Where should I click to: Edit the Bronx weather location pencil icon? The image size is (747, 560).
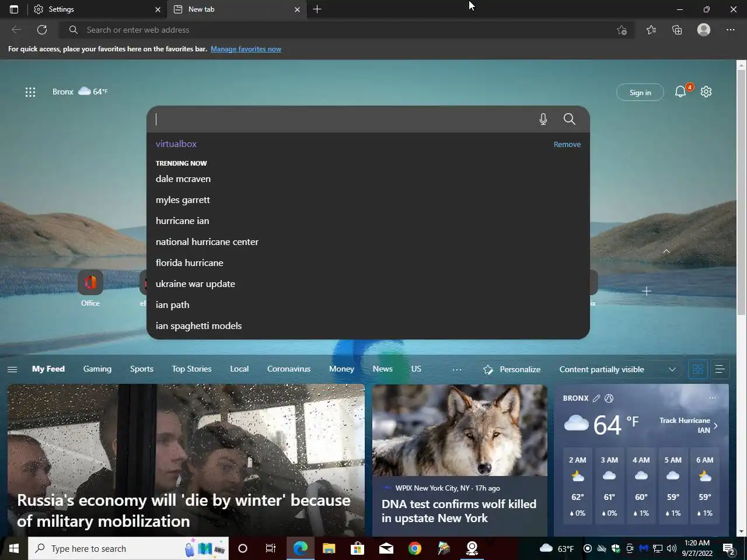(596, 398)
